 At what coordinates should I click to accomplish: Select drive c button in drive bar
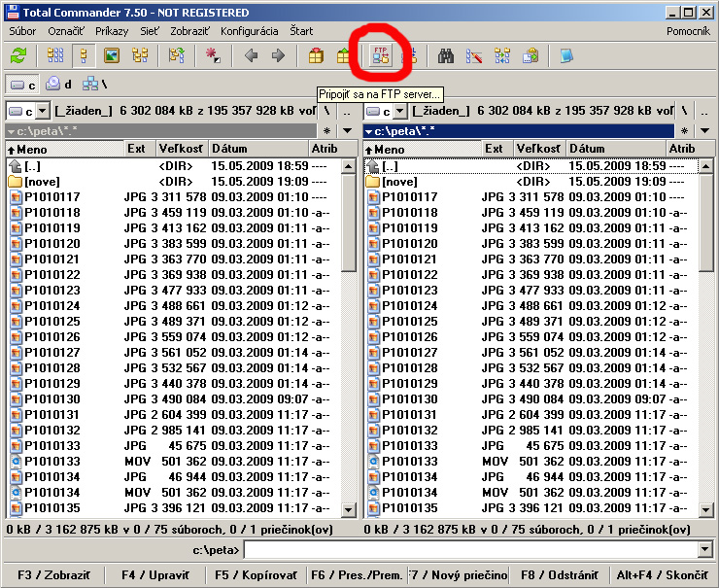(x=23, y=85)
